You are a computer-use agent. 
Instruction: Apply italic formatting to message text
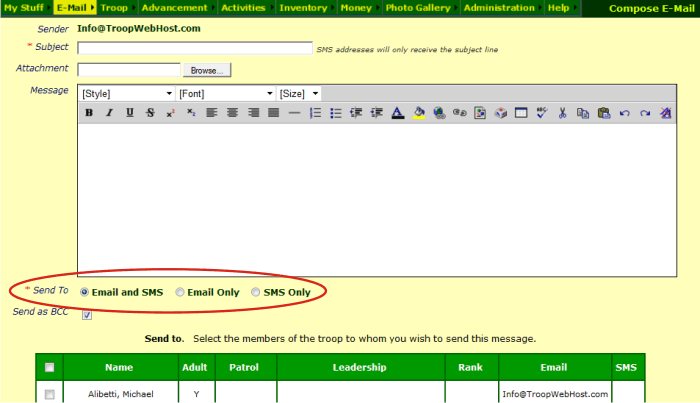pyautogui.click(x=109, y=113)
